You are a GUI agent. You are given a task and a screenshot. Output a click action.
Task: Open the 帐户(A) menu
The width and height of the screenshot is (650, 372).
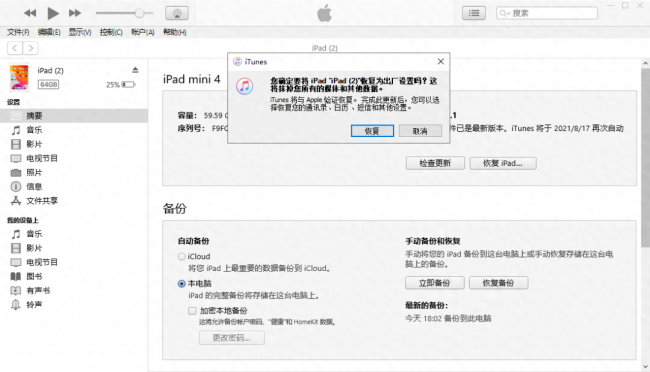coord(143,32)
